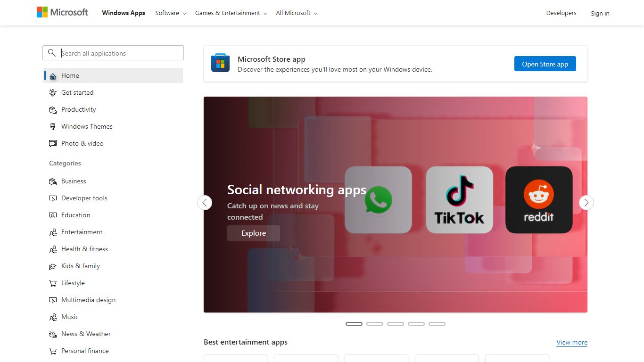The width and height of the screenshot is (644, 362).
Task: Open the Personal finance label
Action: [85, 351]
